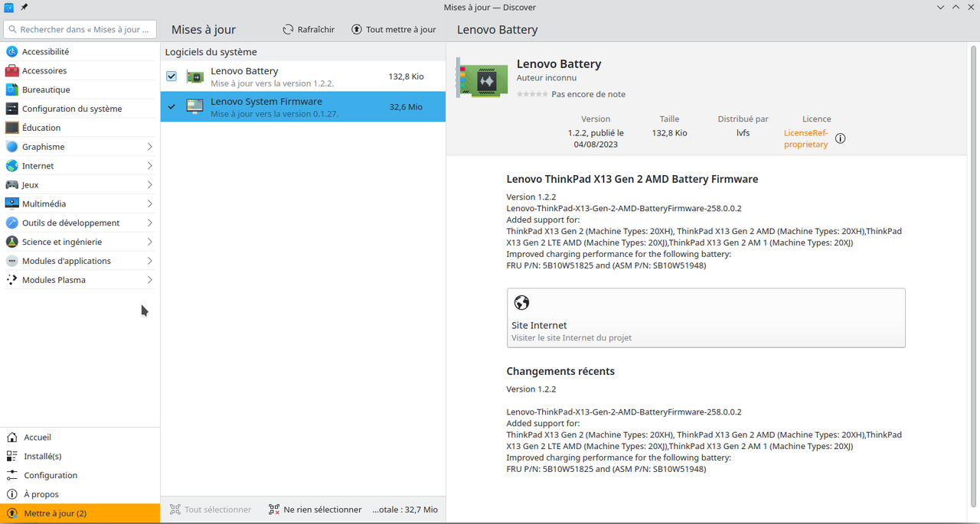Click the Site Internet project card
Screen dimensions: 980x524
[706, 317]
